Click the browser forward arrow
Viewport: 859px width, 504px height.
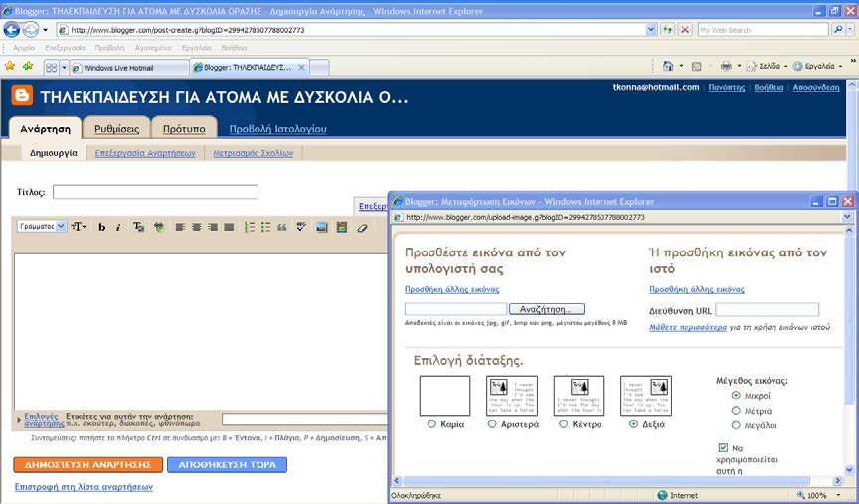point(31,30)
